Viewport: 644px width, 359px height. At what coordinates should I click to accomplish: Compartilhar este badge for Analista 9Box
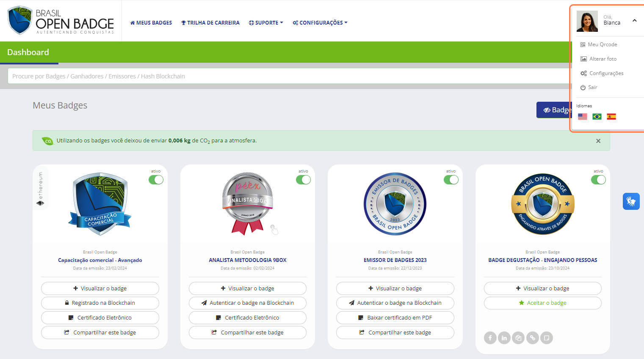point(248,333)
